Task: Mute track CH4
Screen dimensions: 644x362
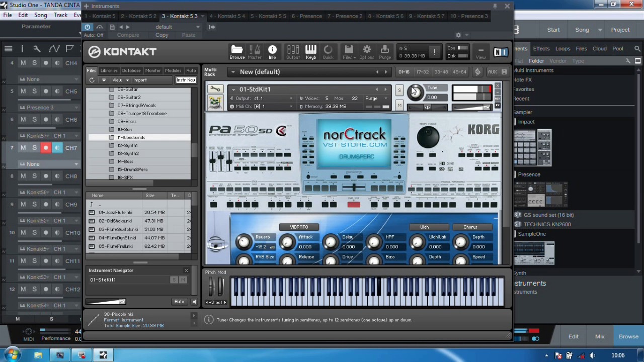Action: click(x=23, y=63)
